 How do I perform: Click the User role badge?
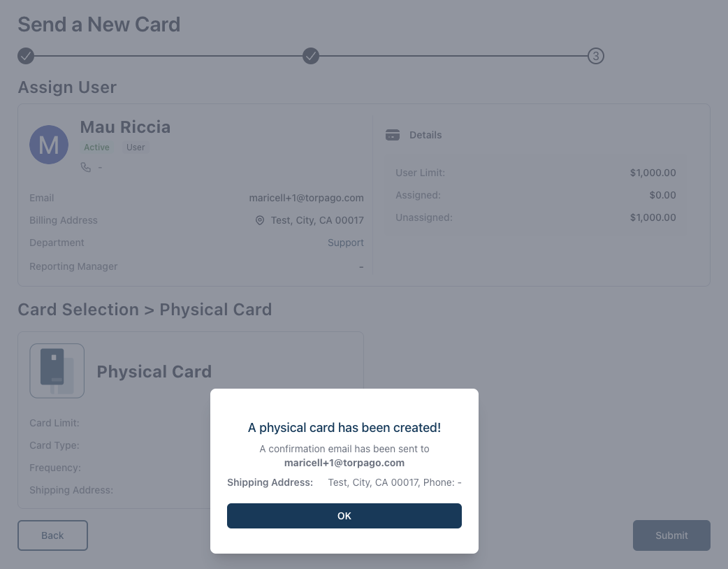point(136,147)
